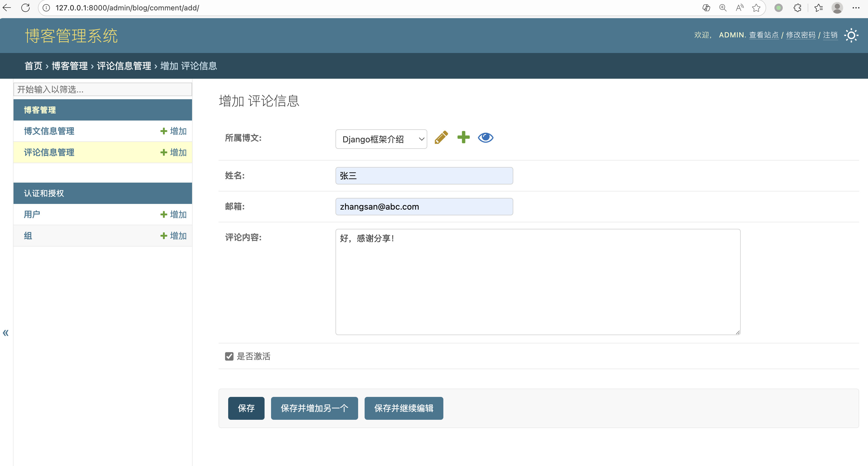Click into the 邮箱 input field
Screen dimensions: 868x466
pos(424,207)
